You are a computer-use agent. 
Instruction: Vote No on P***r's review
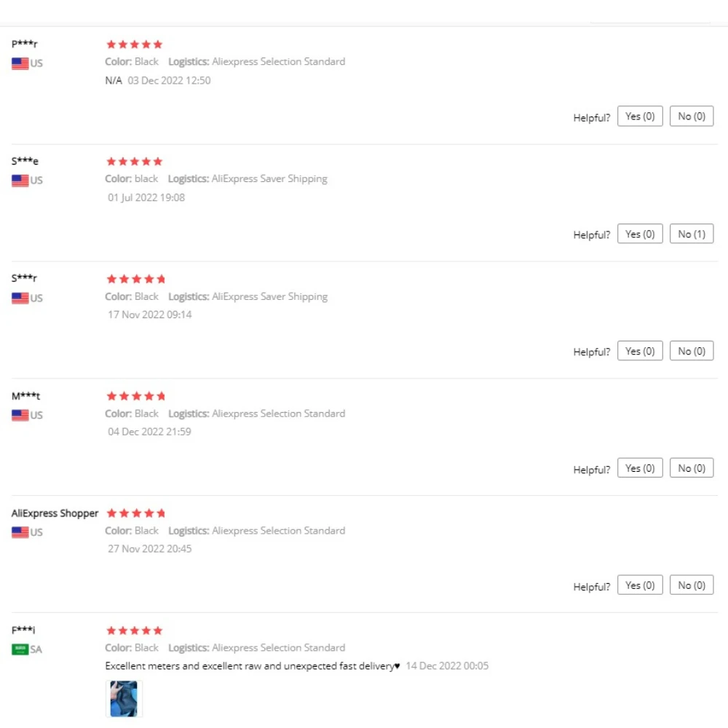(x=692, y=116)
